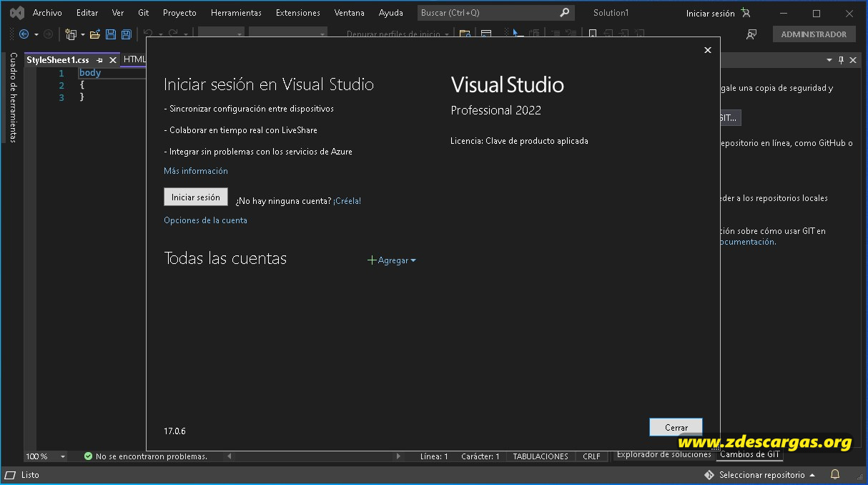Click the Undo arrow icon

tap(149, 34)
